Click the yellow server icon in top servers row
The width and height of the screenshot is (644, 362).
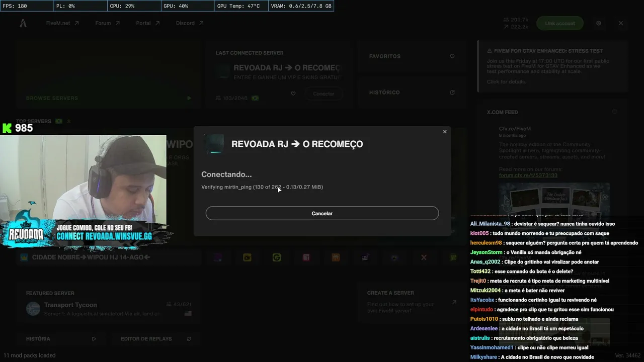(247, 257)
